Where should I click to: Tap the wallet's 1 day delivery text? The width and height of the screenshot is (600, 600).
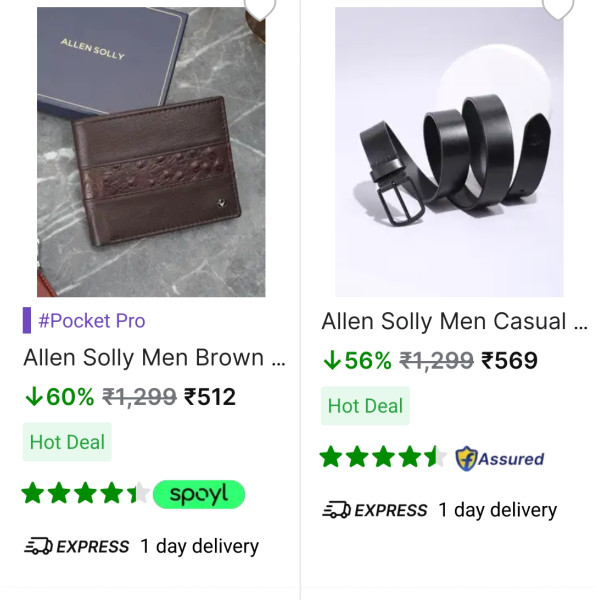[199, 546]
